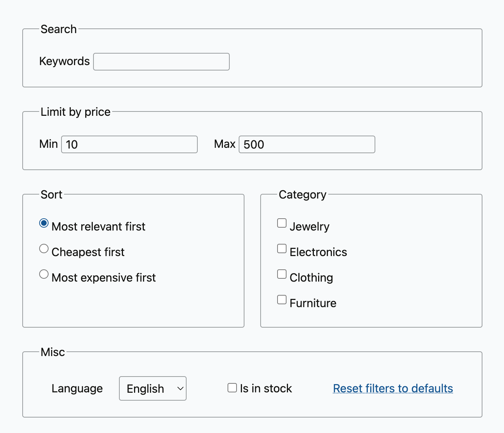Select Most expensive first sorting
The image size is (504, 433).
[44, 274]
